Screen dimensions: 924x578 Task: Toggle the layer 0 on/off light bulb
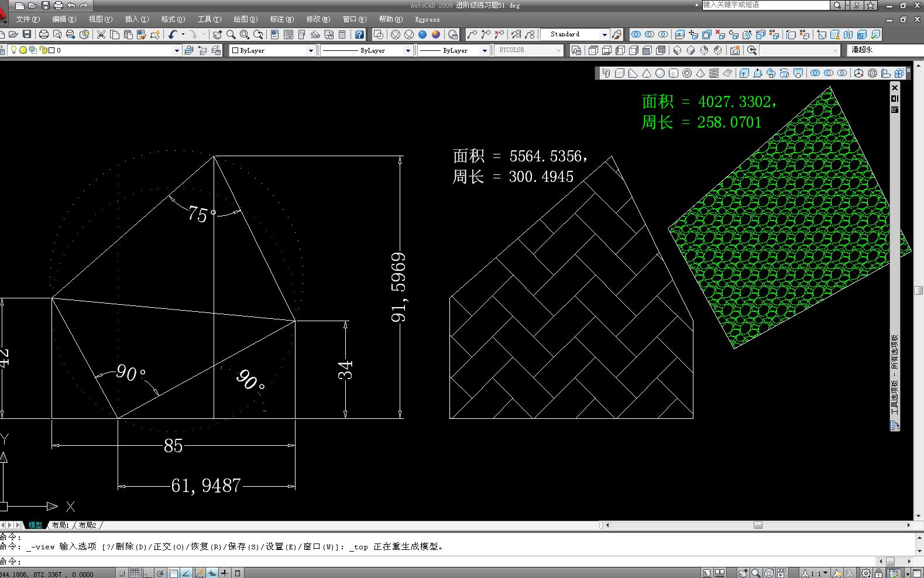[14, 50]
